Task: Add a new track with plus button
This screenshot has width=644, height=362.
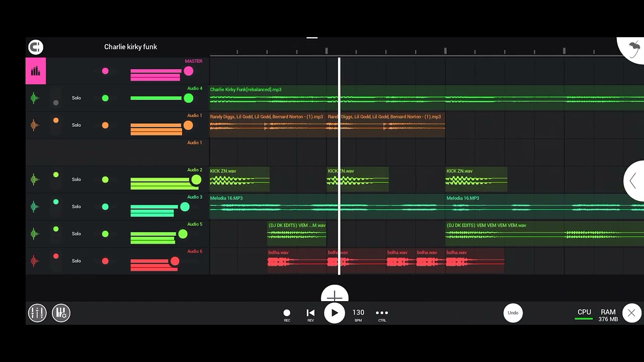Action: (335, 295)
